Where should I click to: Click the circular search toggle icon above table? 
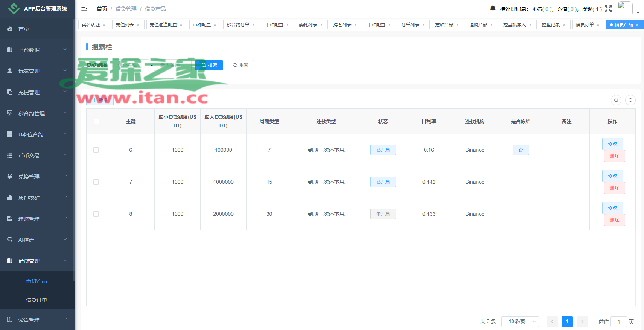tap(616, 100)
